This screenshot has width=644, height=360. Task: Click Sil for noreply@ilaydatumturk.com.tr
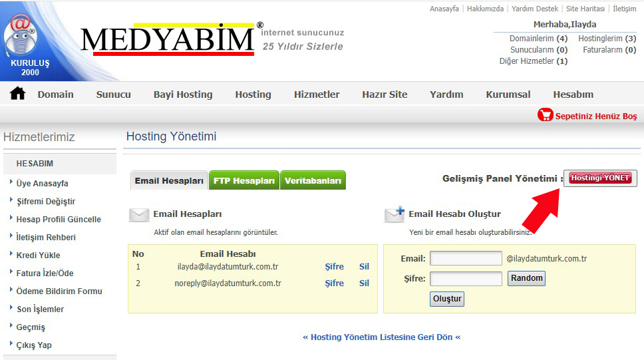click(x=364, y=283)
